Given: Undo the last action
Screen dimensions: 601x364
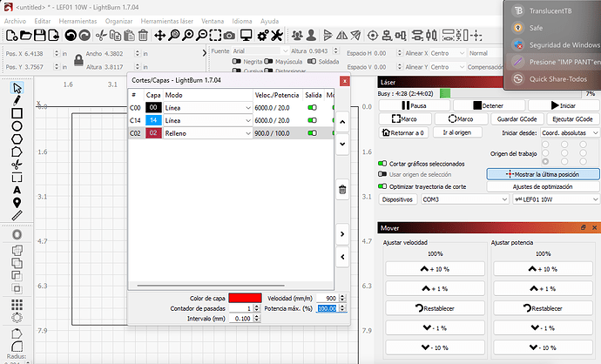Looking at the screenshot, I should pyautogui.click(x=71, y=36).
